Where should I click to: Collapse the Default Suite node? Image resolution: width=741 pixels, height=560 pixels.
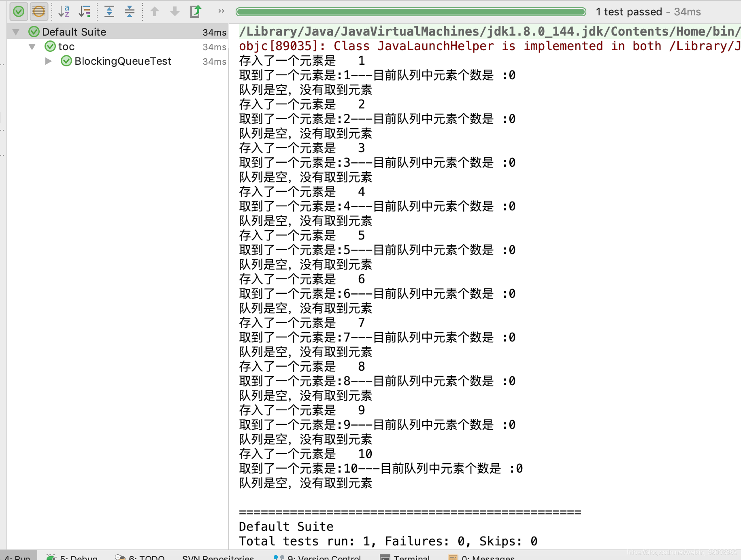[16, 32]
